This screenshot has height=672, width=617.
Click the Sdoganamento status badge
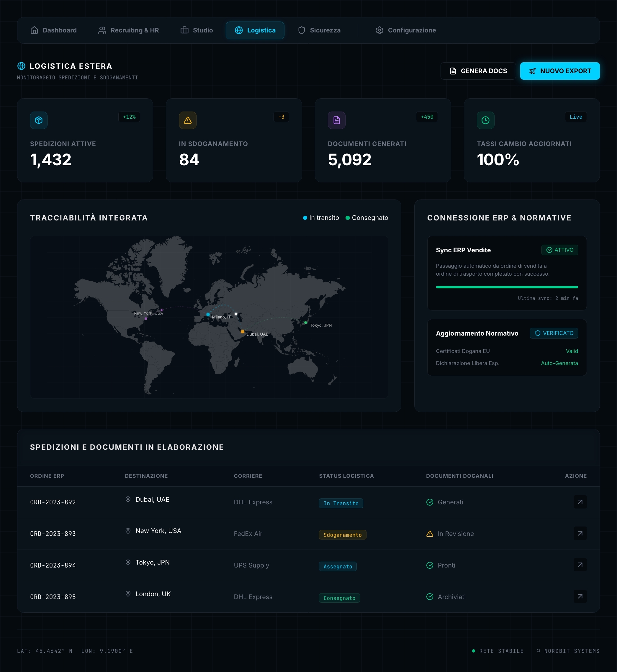tap(343, 535)
